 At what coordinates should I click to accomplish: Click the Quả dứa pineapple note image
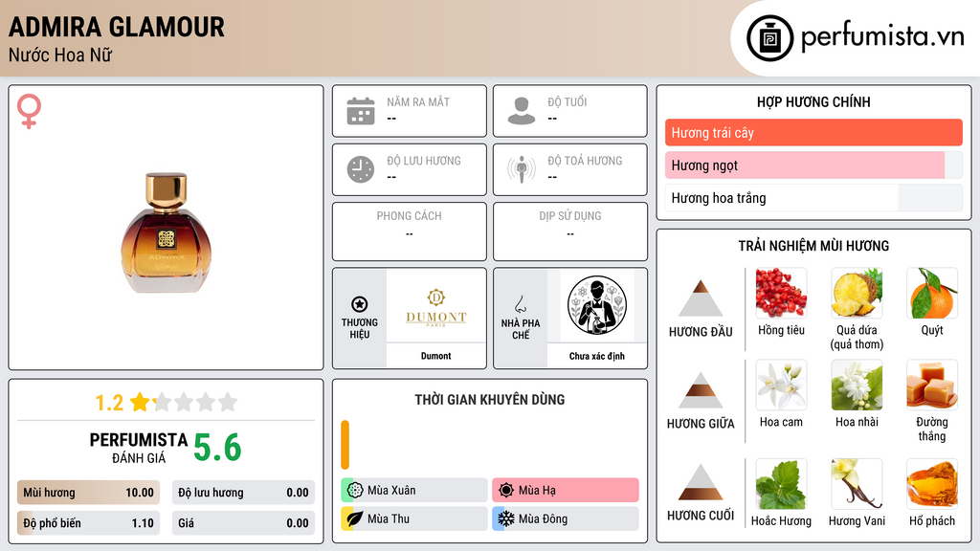click(x=857, y=293)
